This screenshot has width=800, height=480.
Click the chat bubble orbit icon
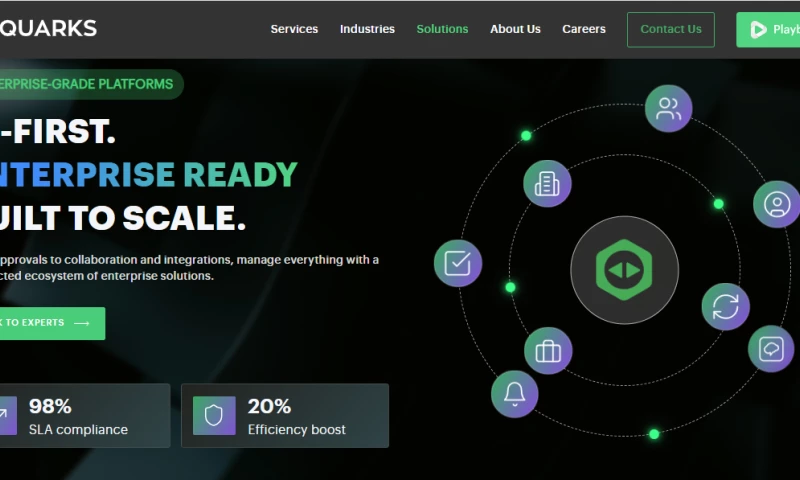[x=771, y=349]
